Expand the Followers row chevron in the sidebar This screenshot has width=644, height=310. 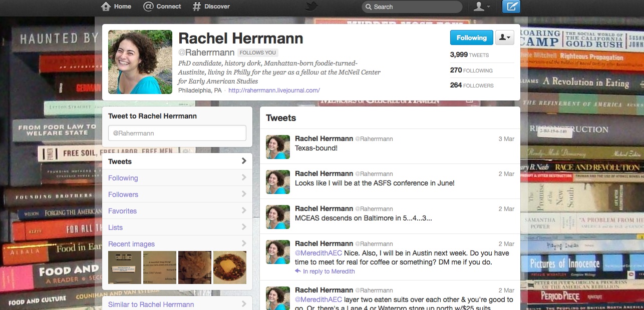pos(244,194)
